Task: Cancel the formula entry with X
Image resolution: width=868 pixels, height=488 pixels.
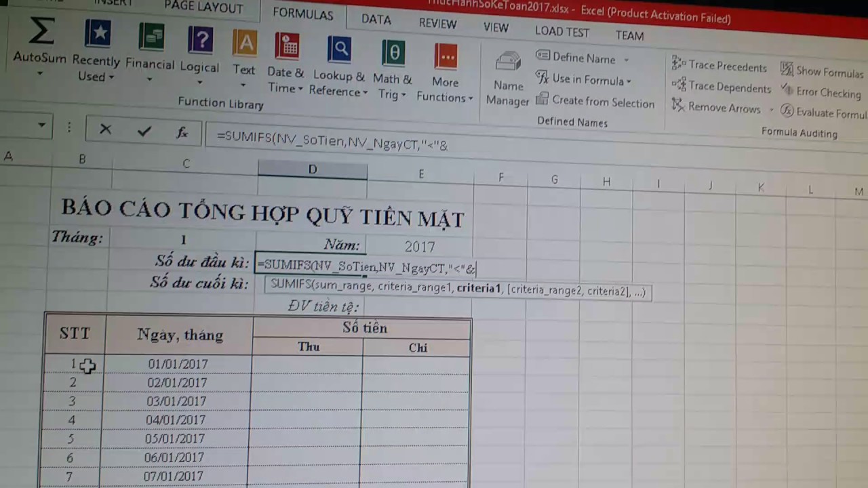Action: (x=105, y=129)
